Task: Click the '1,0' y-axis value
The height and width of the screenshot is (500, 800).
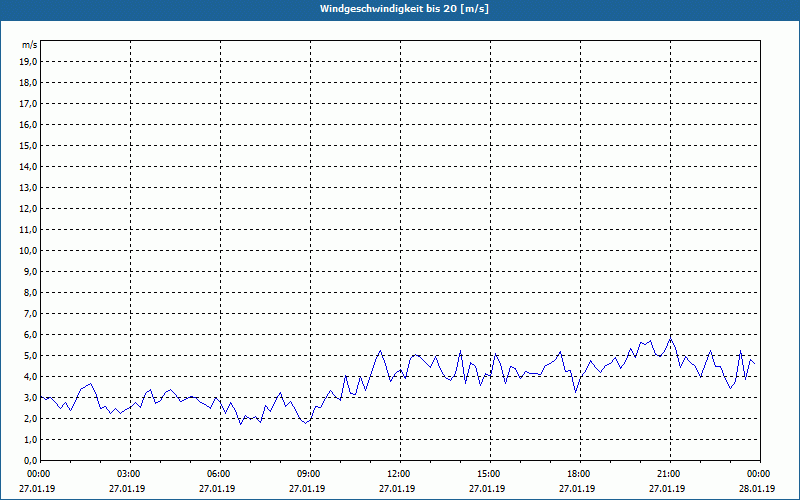Action: coord(31,439)
